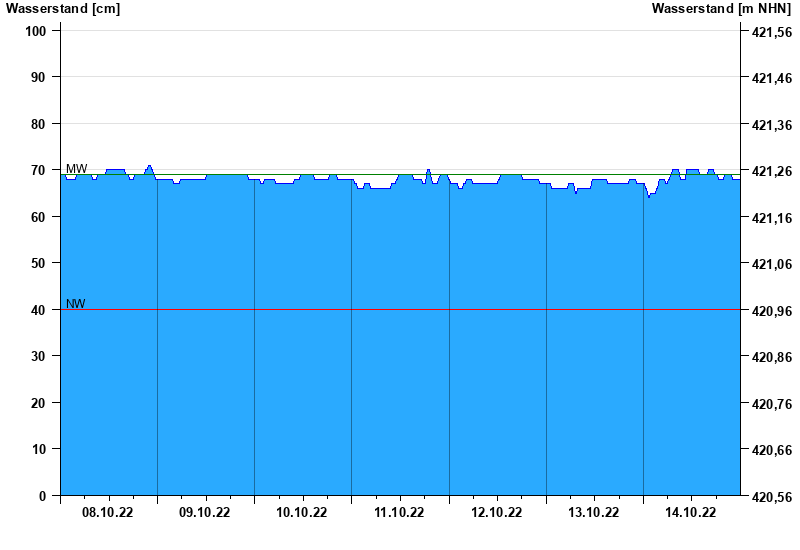Image resolution: width=800 pixels, height=550 pixels.
Task: Click the 420,56 right axis value
Action: pyautogui.click(x=772, y=497)
